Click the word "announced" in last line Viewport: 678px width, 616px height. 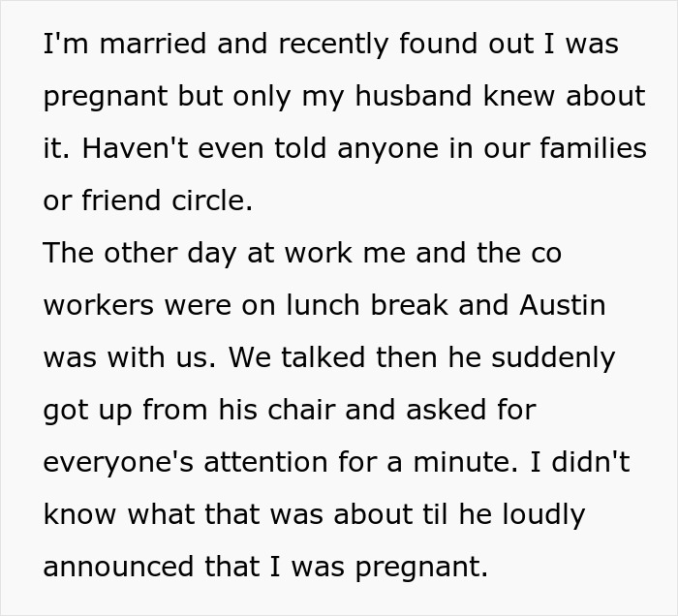click(x=118, y=567)
